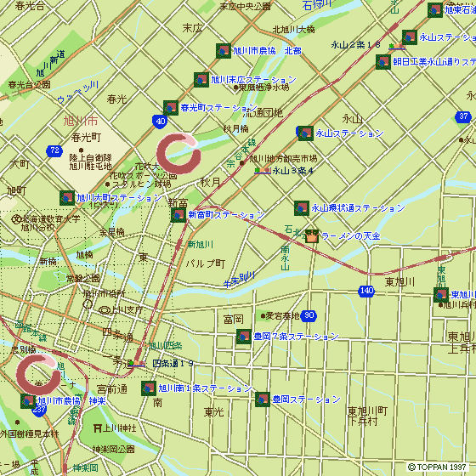Click the 旭川大町ステーション station icon
The height and width of the screenshot is (476, 476).
(x=67, y=198)
